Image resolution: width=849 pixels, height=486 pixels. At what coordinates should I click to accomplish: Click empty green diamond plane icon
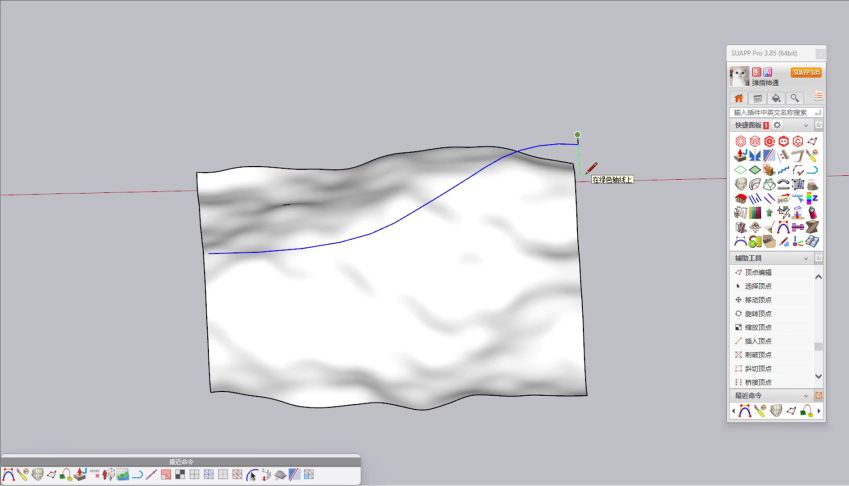tap(741, 170)
